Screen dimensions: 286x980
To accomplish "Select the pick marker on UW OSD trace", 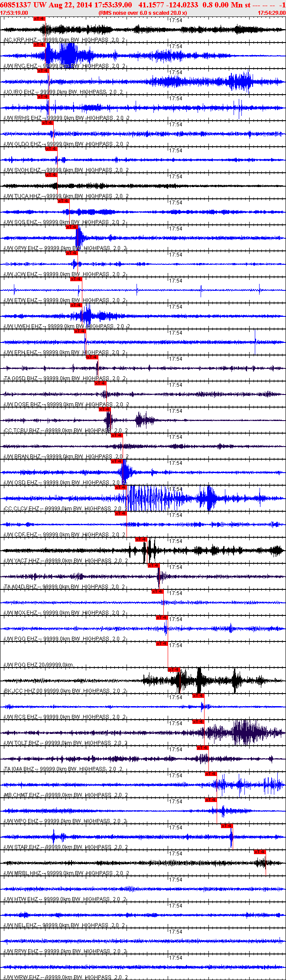I will (x=117, y=461).
